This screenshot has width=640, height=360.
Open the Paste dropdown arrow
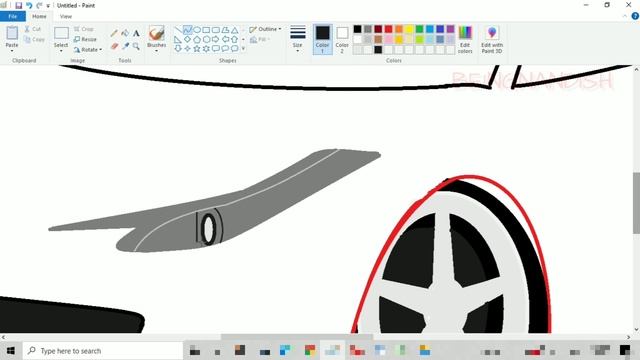(x=12, y=51)
